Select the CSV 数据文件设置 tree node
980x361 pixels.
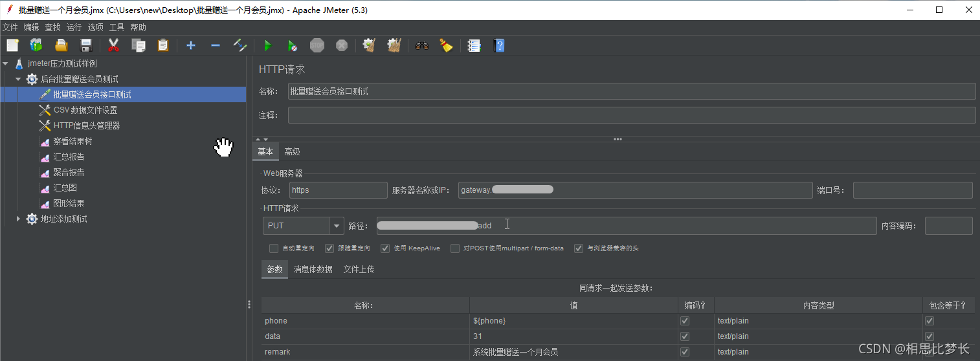pos(85,110)
